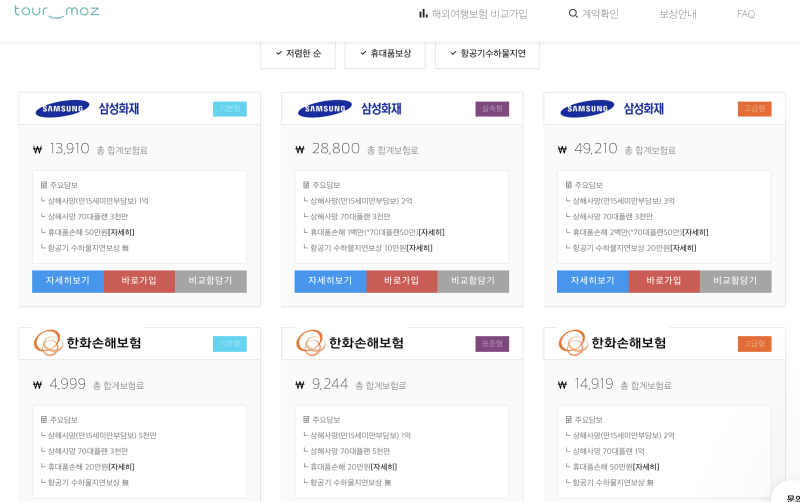Viewport: 800px width, 502px height.
Task: Click orange 고급형 badge on Samsung 49,210 card
Action: (755, 109)
